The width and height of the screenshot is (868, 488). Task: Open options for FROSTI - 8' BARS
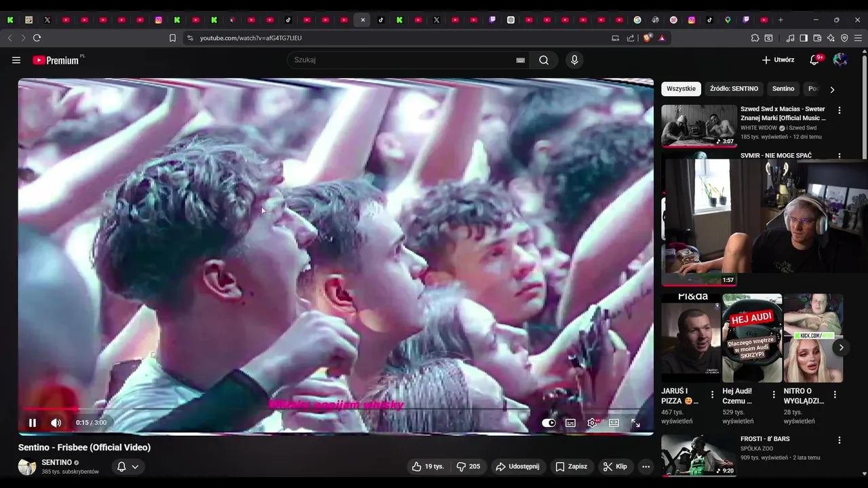[840, 440]
